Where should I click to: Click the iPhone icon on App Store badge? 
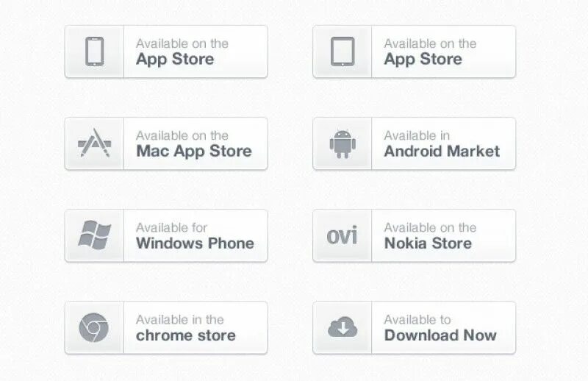pos(95,51)
